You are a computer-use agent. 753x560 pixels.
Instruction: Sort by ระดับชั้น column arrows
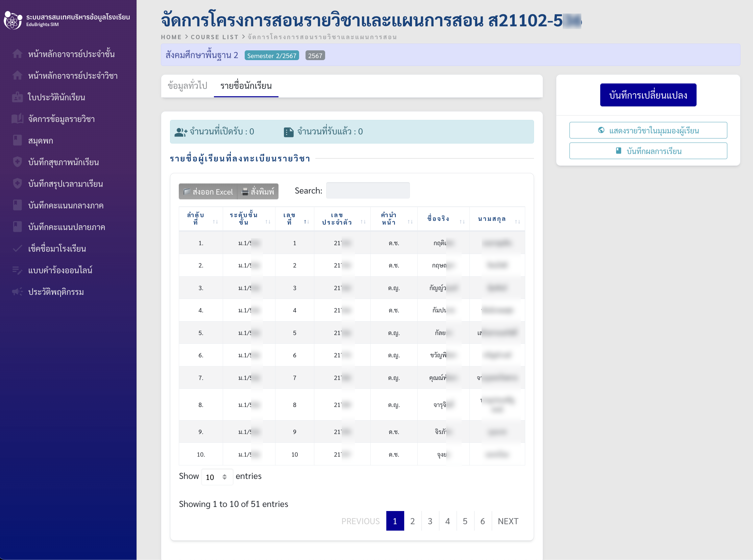coord(268,222)
